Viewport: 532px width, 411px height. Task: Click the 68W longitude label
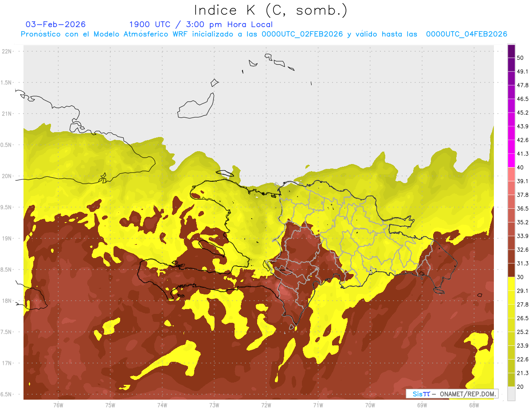474,405
